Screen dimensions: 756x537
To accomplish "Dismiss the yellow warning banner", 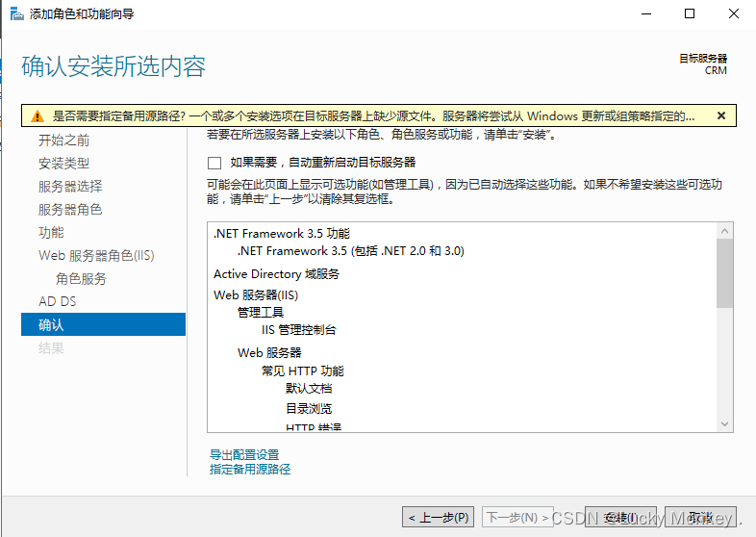I will [721, 115].
